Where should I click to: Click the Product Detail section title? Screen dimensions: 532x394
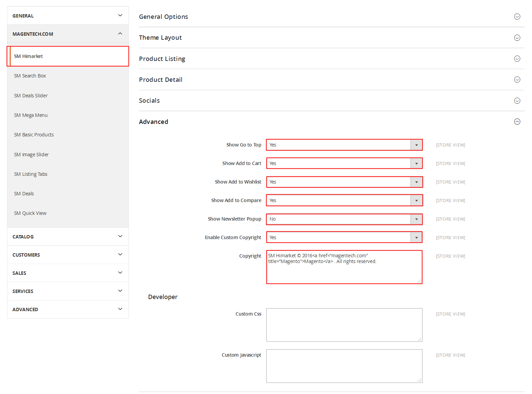[x=161, y=79]
